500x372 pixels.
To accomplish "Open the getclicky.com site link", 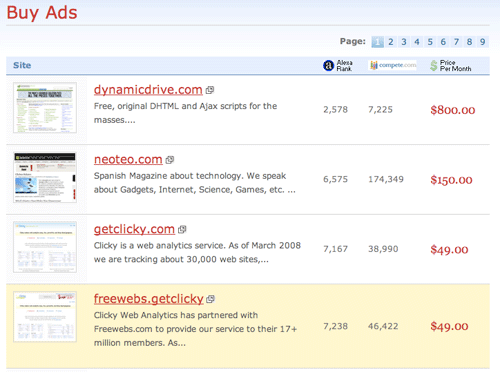I will [134, 229].
